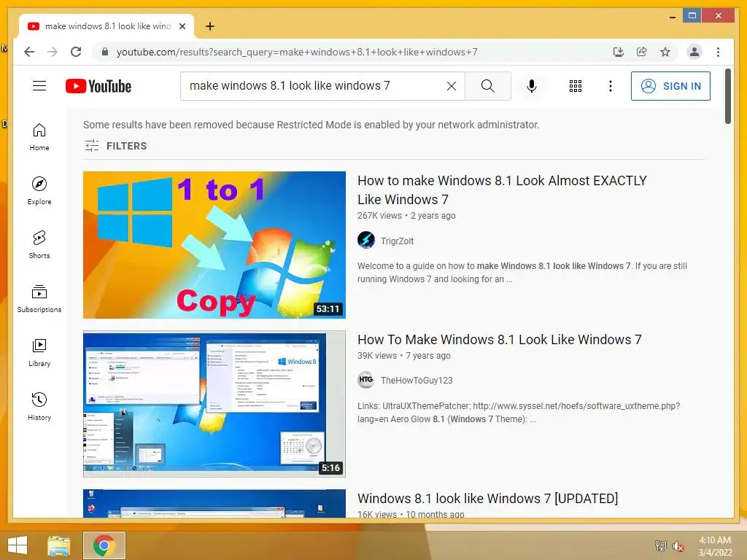This screenshot has height=560, width=747.
Task: Open Chrome three-dot menu
Action: (x=718, y=52)
